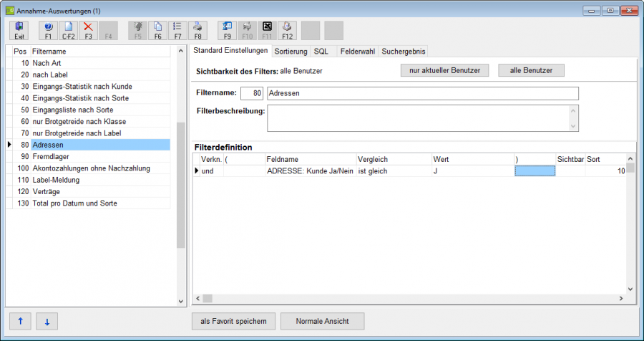Create new filter with C-F2 icon
Image resolution: width=644 pixels, height=341 pixels.
68,31
